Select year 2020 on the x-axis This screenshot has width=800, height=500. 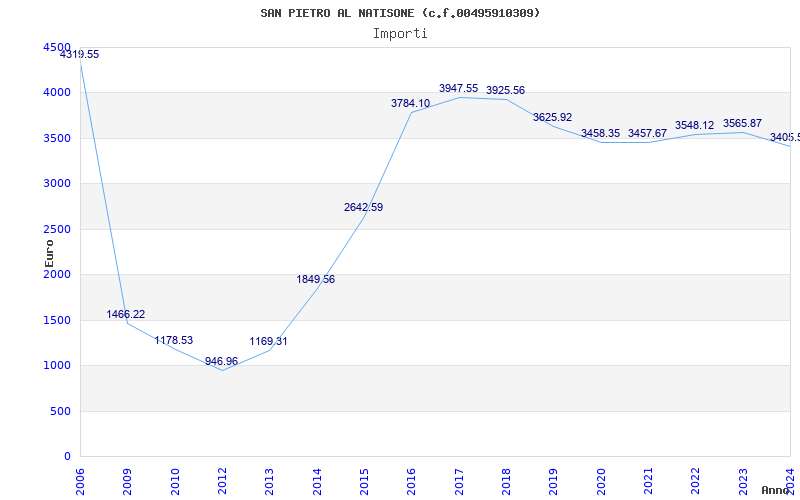pyautogui.click(x=601, y=482)
